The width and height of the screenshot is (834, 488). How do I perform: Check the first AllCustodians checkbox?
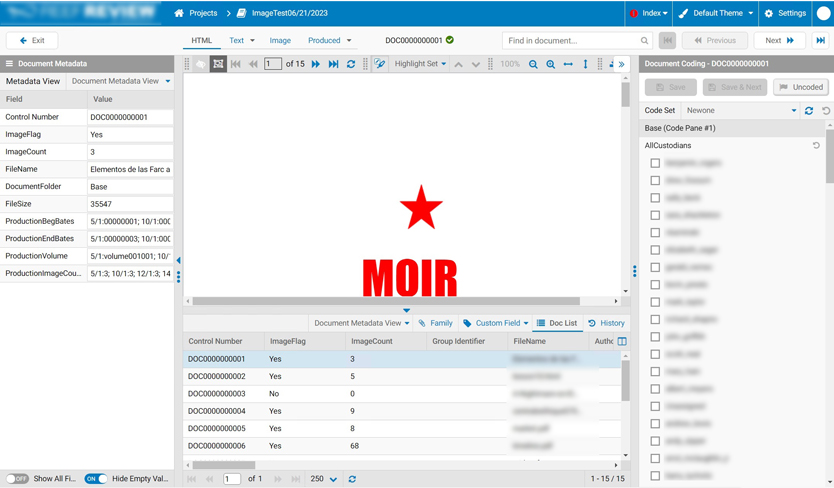pyautogui.click(x=655, y=163)
